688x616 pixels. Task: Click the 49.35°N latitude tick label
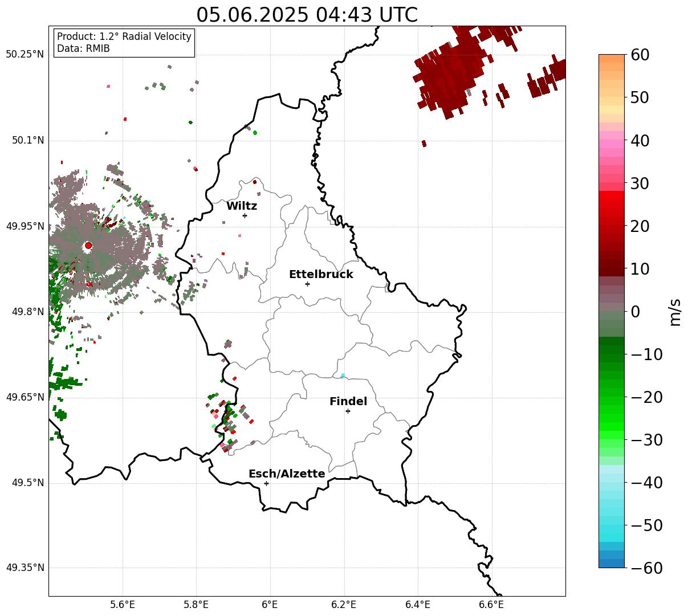click(x=25, y=568)
